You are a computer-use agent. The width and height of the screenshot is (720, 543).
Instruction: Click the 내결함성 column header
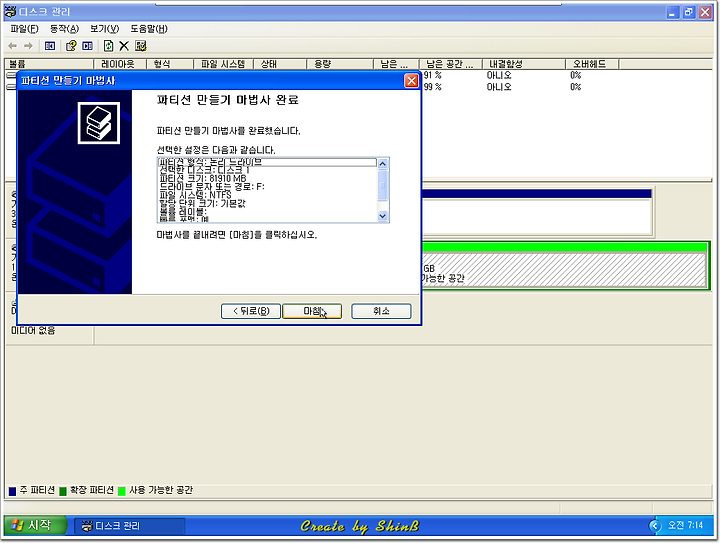(524, 64)
